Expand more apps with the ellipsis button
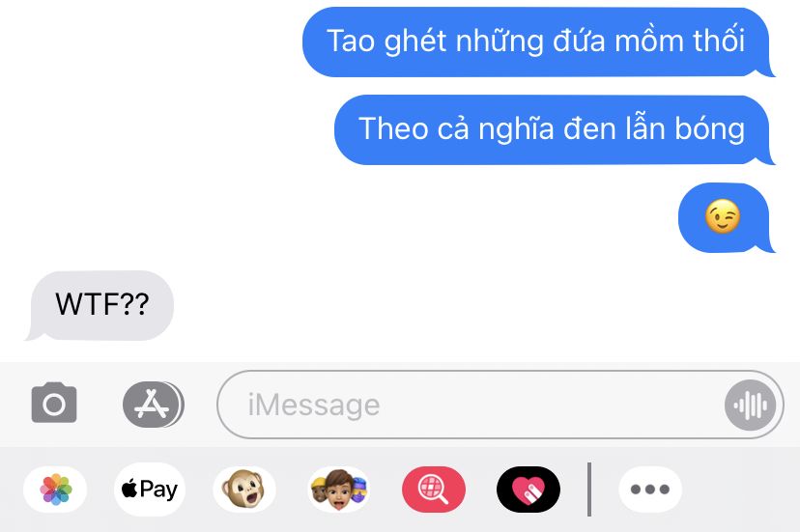The image size is (800, 532). [x=650, y=490]
